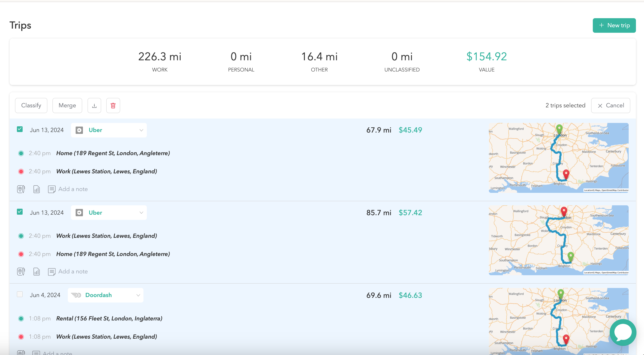This screenshot has height=355, width=644.
Task: Open map location icon on first trip
Action: click(21, 189)
